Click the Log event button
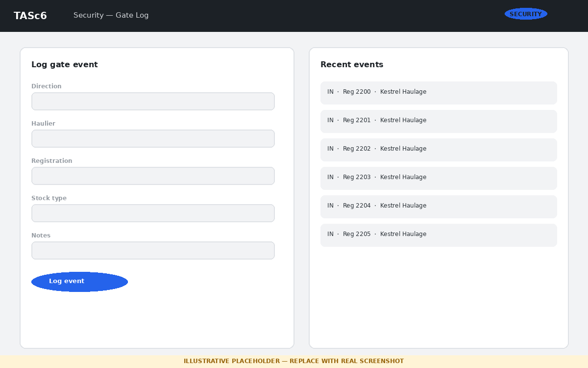 79,282
